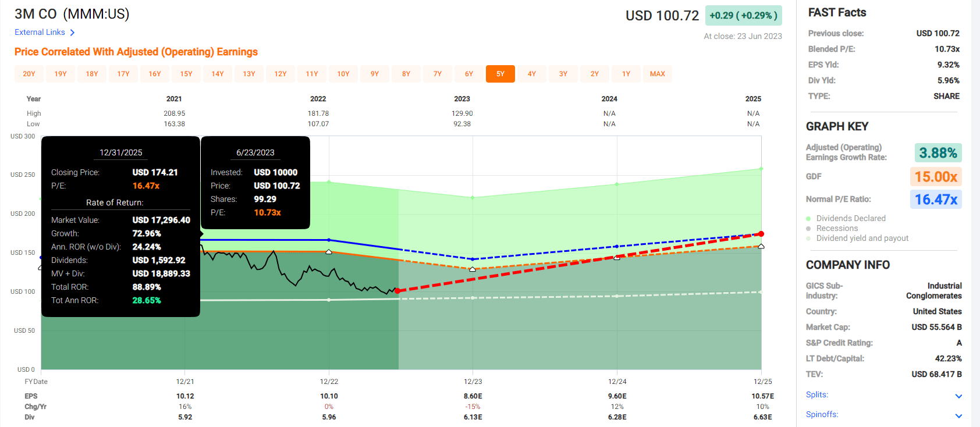Open the External Links link
The width and height of the screenshot is (980, 427).
click(x=45, y=33)
